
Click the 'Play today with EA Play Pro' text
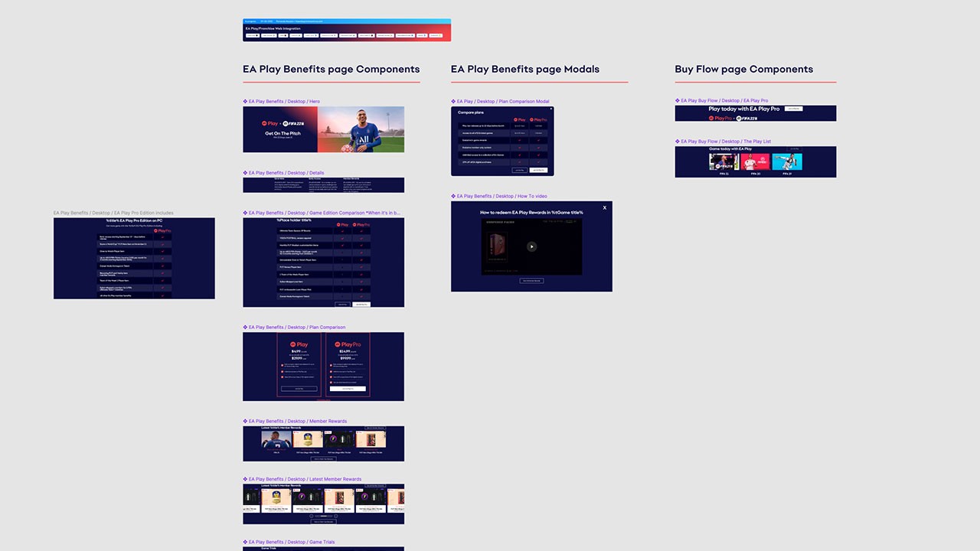pos(744,109)
